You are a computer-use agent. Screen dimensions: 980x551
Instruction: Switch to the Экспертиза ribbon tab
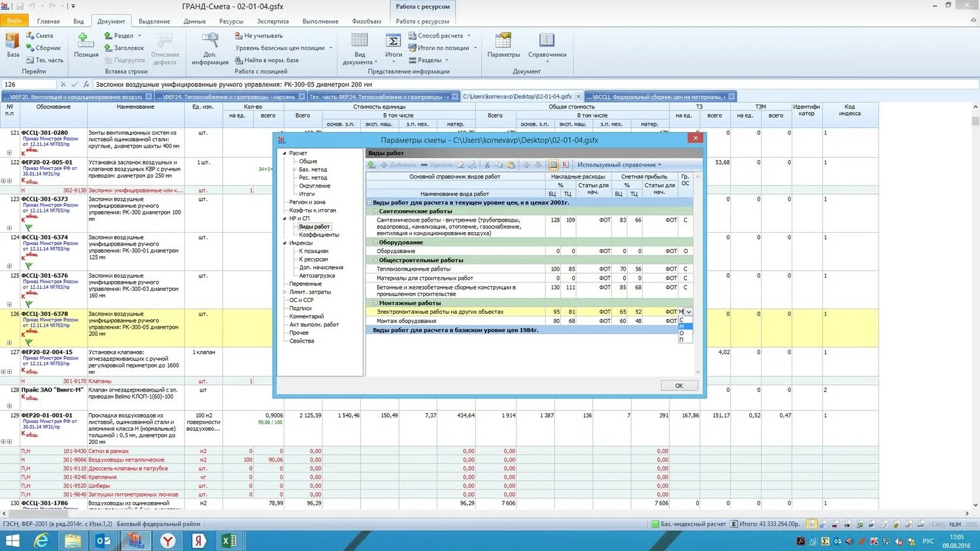point(273,21)
